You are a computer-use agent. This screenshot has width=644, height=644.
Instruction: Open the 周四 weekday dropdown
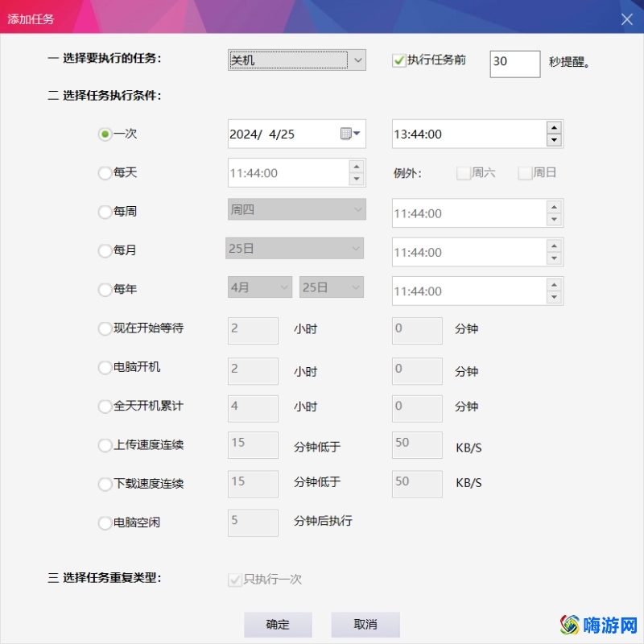(x=296, y=209)
